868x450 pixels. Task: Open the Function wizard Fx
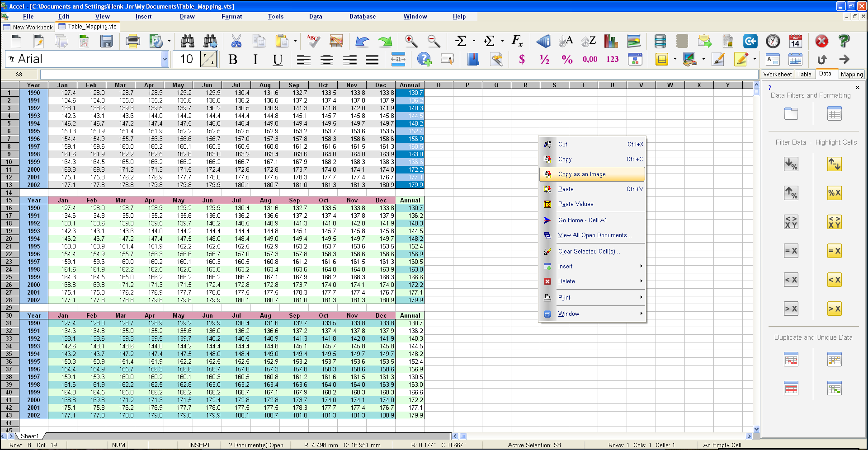pyautogui.click(x=517, y=41)
